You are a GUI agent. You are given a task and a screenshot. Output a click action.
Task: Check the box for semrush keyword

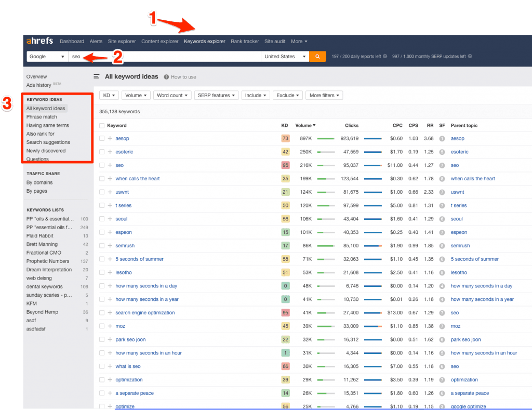click(x=102, y=246)
